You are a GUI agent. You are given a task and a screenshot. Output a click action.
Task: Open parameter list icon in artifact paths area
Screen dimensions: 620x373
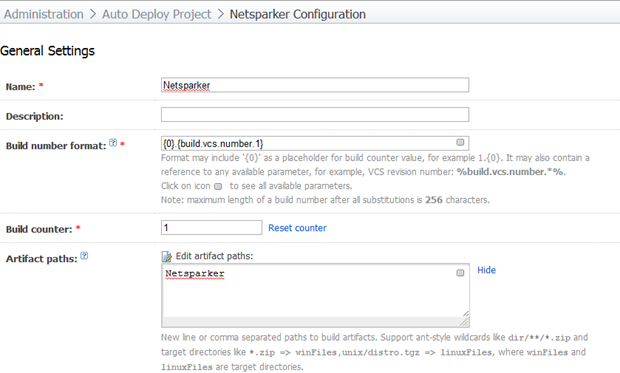460,273
